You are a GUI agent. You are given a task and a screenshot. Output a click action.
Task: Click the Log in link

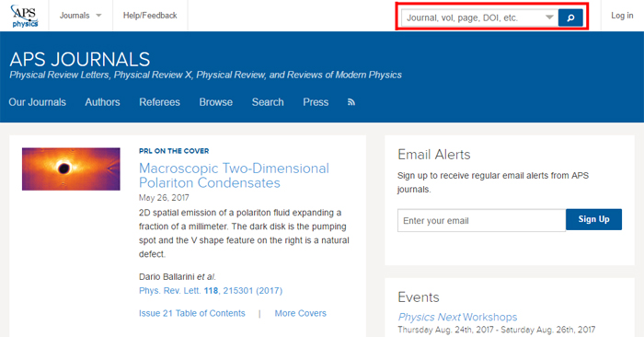pyautogui.click(x=622, y=16)
